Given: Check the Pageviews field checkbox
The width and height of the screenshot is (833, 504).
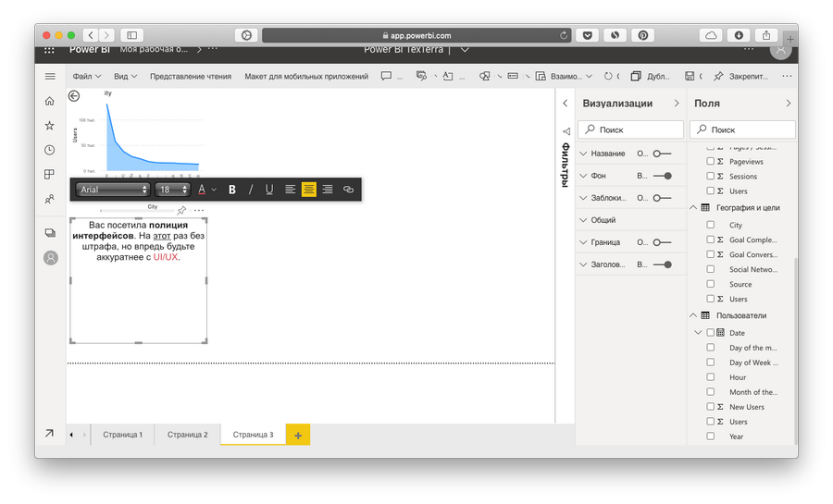Looking at the screenshot, I should click(x=710, y=161).
